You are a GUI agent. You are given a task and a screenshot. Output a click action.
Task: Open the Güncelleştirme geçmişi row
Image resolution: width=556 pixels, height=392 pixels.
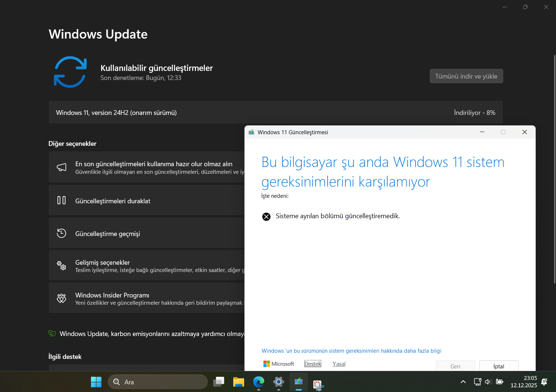147,233
